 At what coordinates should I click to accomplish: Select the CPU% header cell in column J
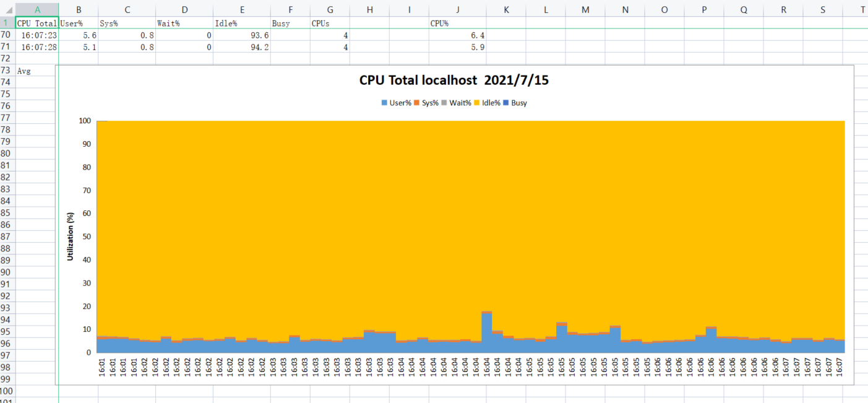(x=457, y=23)
